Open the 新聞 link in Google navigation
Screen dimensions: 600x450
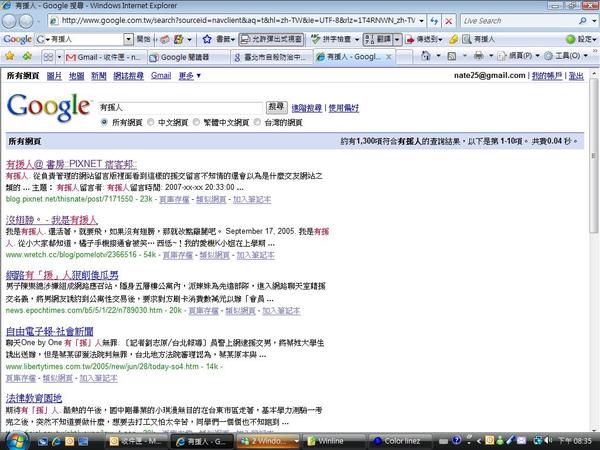tap(98, 76)
